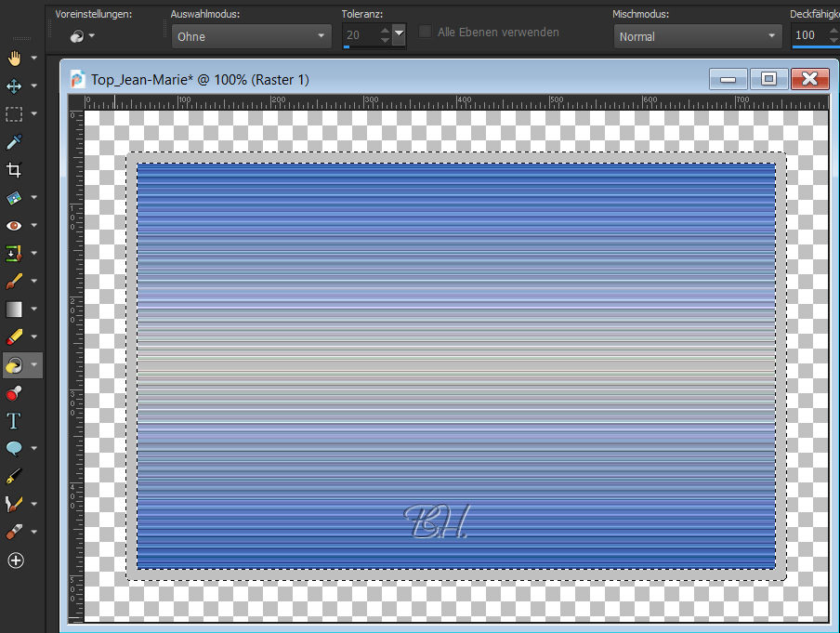Image resolution: width=840 pixels, height=633 pixels.
Task: Select the Pan hand tool
Action: pyautogui.click(x=14, y=58)
